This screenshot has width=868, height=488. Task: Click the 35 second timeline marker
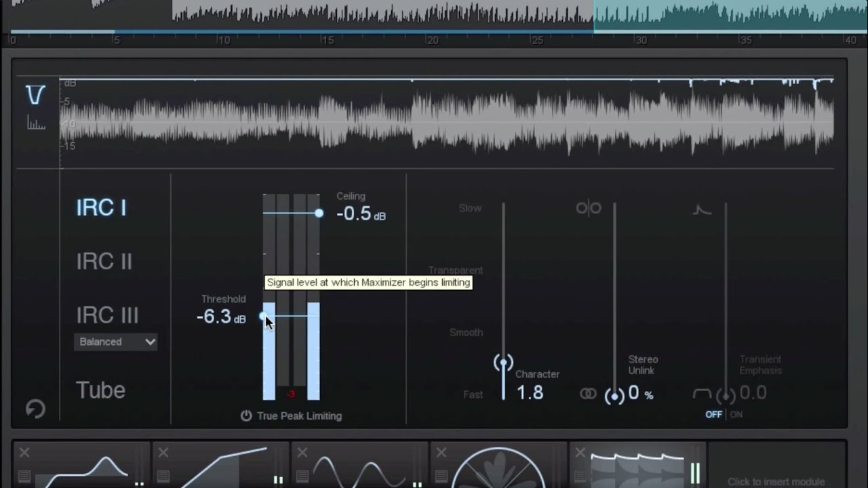pyautogui.click(x=746, y=41)
